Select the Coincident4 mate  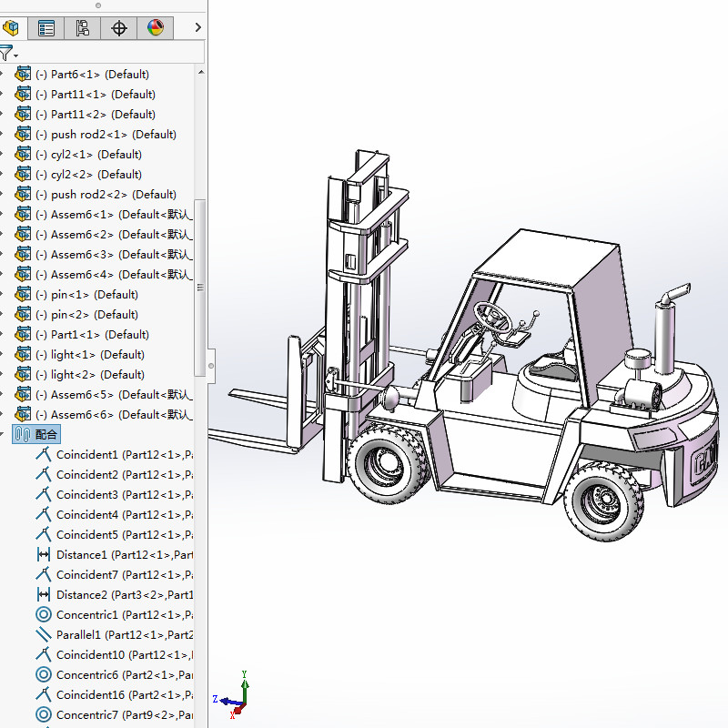(x=115, y=514)
